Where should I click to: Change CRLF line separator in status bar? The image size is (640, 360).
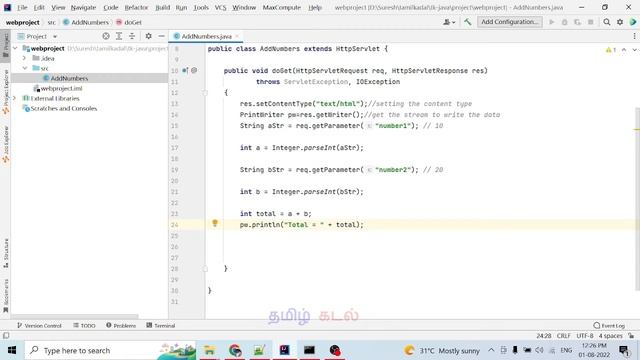pos(563,336)
